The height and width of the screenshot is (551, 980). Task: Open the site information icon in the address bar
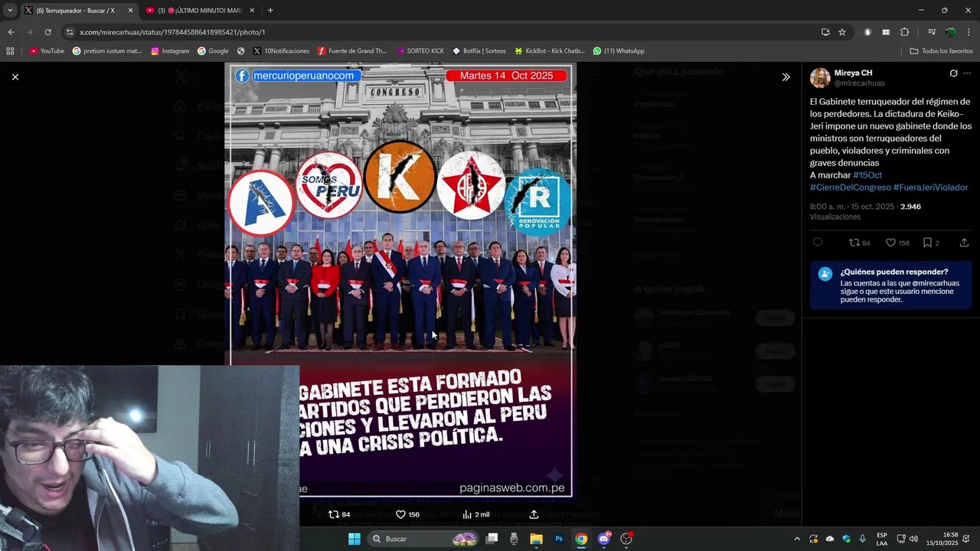point(70,32)
